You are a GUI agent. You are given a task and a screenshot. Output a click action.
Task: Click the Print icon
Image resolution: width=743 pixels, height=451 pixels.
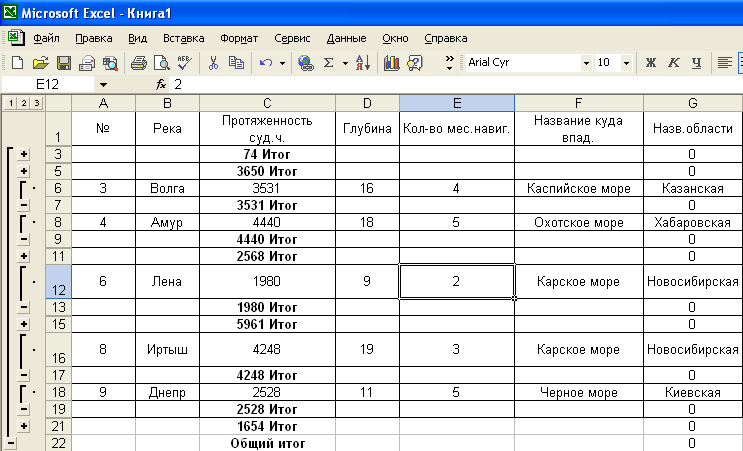[138, 63]
